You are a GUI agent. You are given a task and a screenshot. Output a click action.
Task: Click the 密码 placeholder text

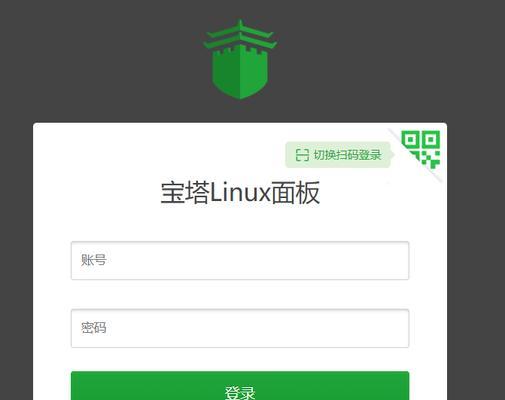tap(94, 328)
